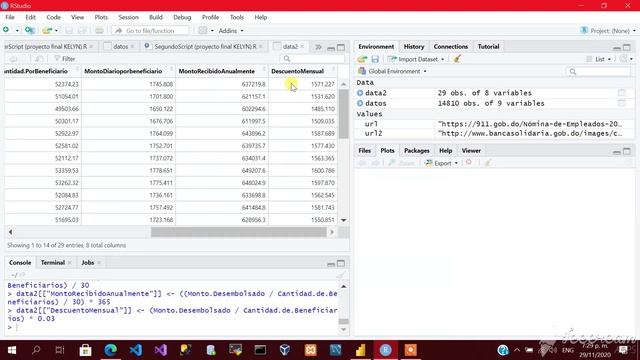Close the data2 tab
The height and width of the screenshot is (360, 640).
point(302,47)
